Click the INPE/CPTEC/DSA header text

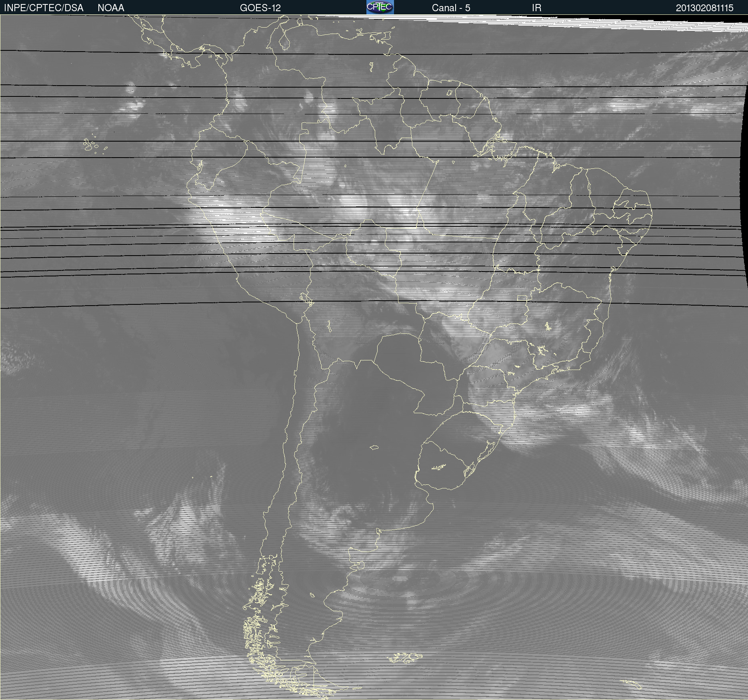[x=44, y=8]
